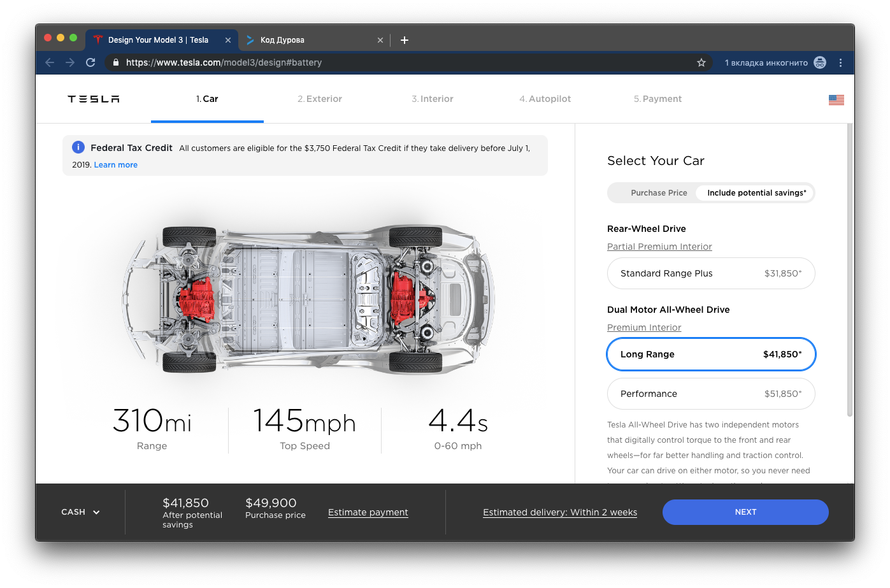Open the Learn more tax credit link
This screenshot has height=588, width=890.
pos(116,165)
